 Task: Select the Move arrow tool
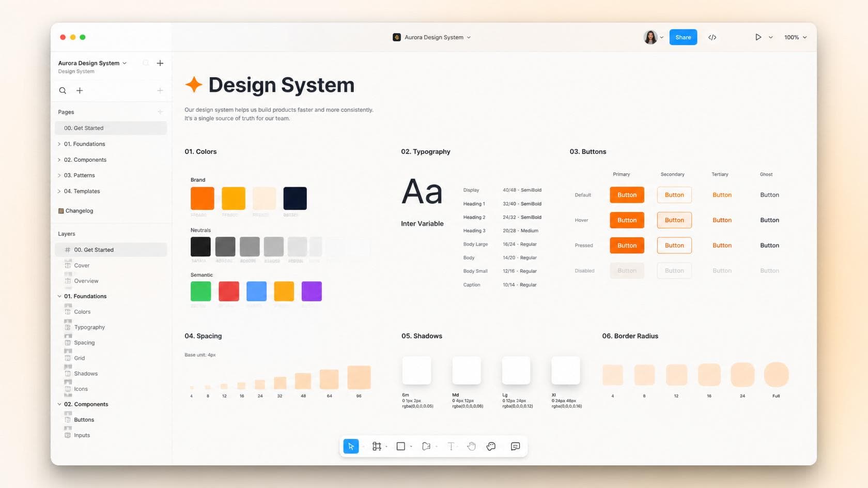click(351, 446)
